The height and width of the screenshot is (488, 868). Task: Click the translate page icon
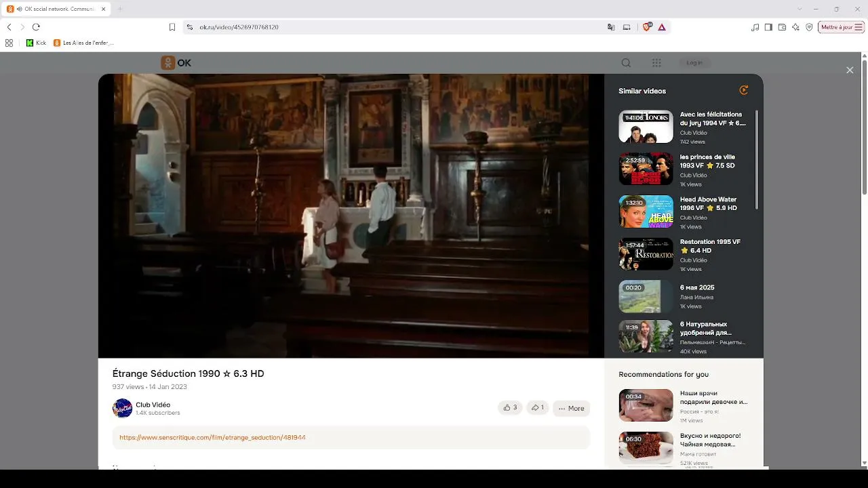pos(611,27)
